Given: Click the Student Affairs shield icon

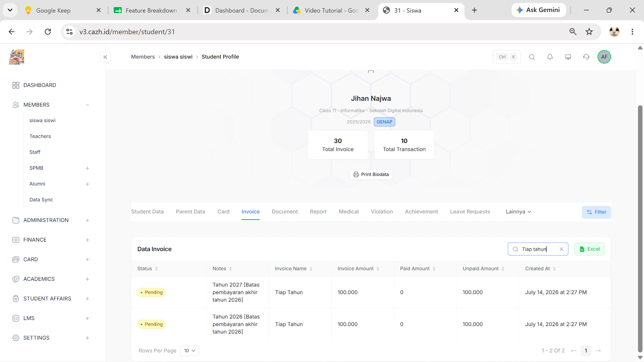Looking at the screenshot, I should [16, 299].
